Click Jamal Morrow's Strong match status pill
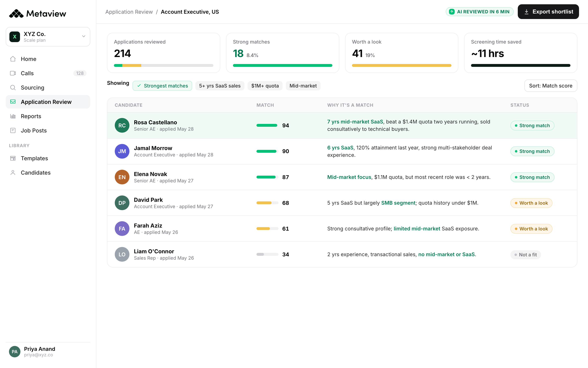The height and width of the screenshot is (368, 588). point(532,151)
